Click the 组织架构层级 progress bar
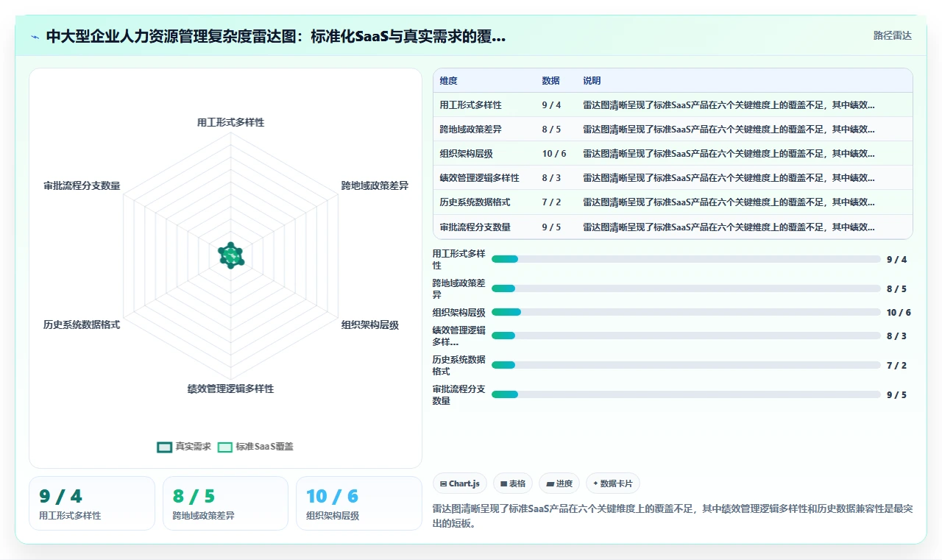942x560 pixels. click(x=686, y=312)
